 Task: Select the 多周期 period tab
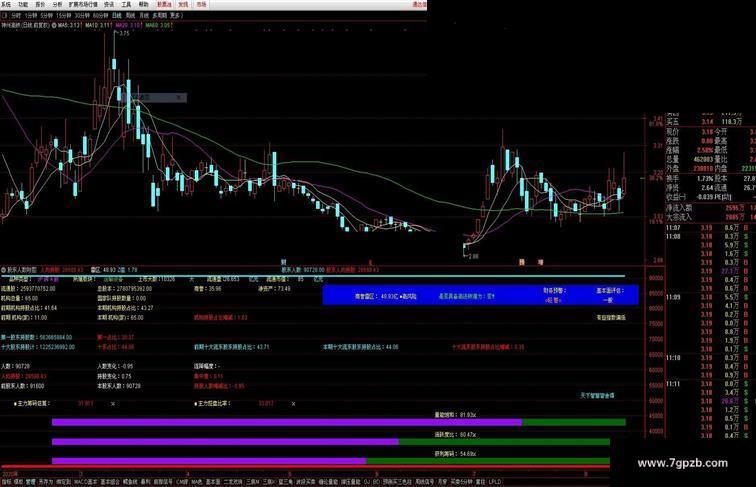click(x=160, y=15)
